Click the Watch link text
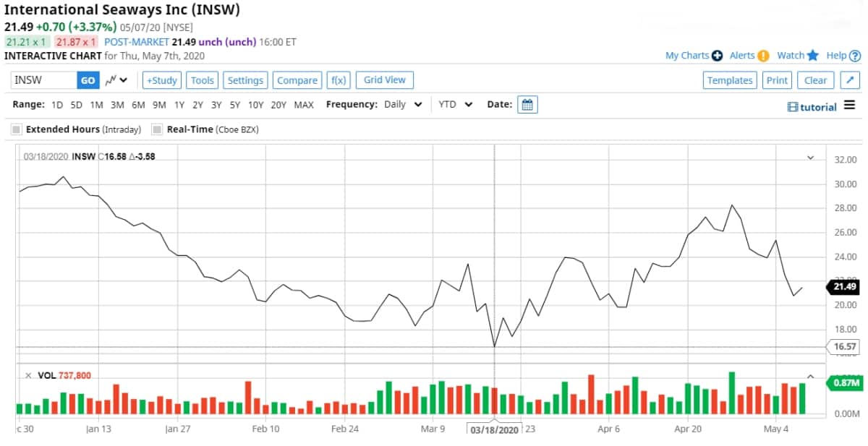Screen dimensions: 868x446 (791, 56)
